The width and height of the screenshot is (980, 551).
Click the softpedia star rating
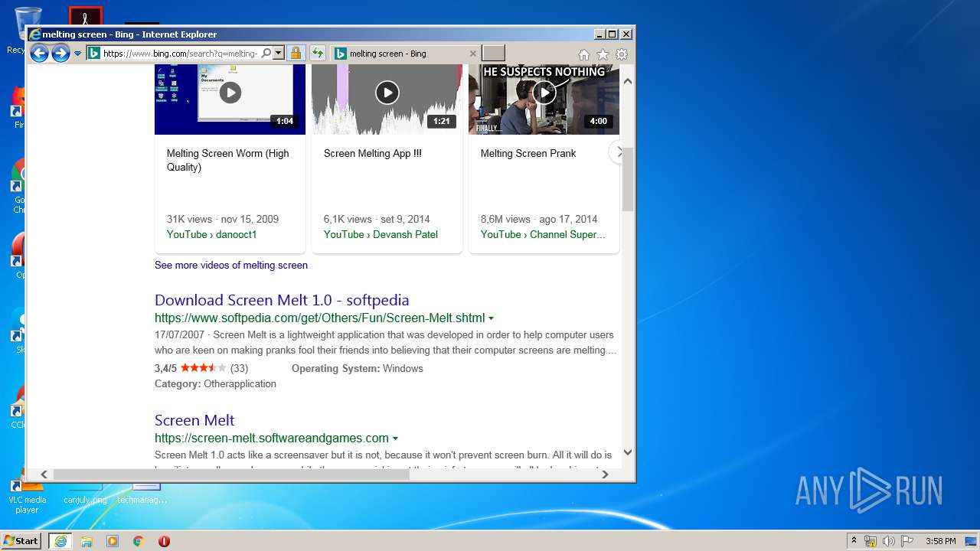point(203,368)
